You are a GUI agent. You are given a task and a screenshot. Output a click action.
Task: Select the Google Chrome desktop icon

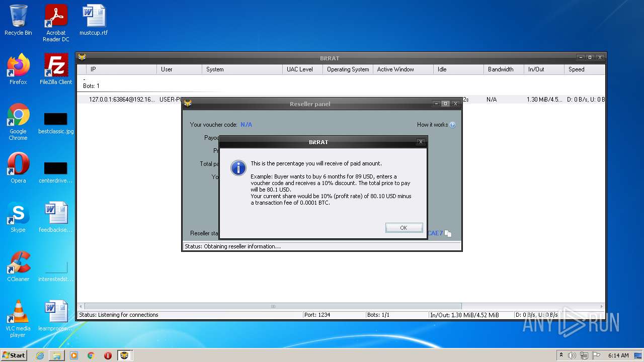(18, 122)
